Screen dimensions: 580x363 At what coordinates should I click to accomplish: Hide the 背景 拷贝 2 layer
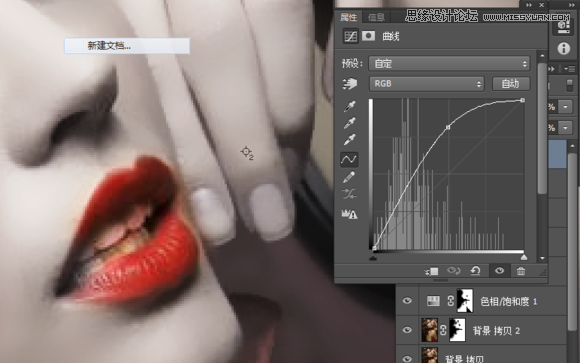[407, 329]
